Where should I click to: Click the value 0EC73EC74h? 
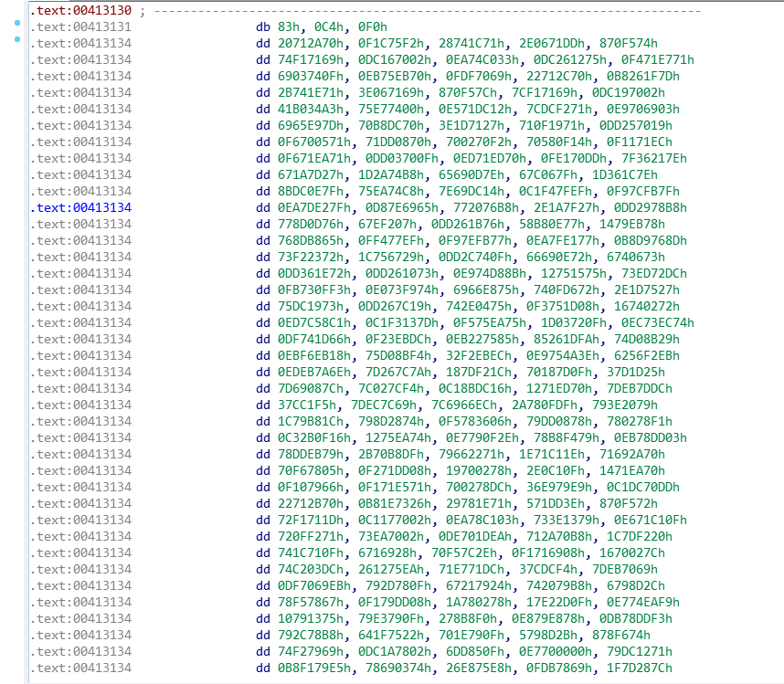pyautogui.click(x=658, y=323)
